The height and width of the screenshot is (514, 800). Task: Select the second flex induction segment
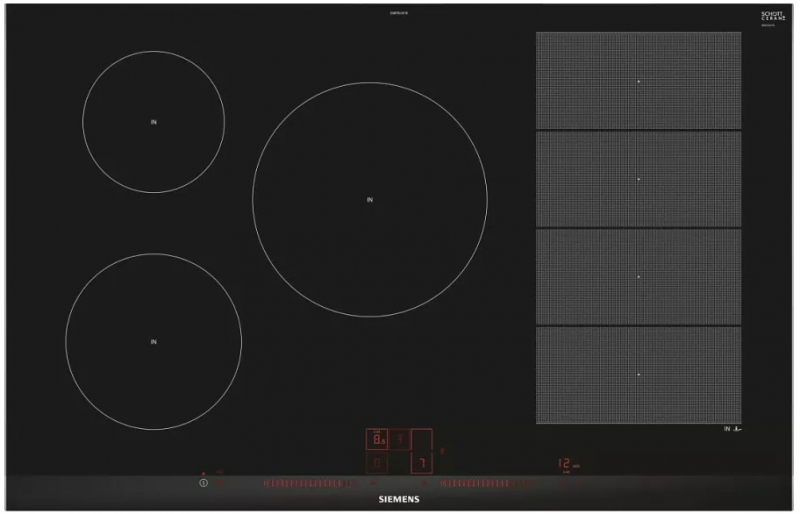click(638, 179)
